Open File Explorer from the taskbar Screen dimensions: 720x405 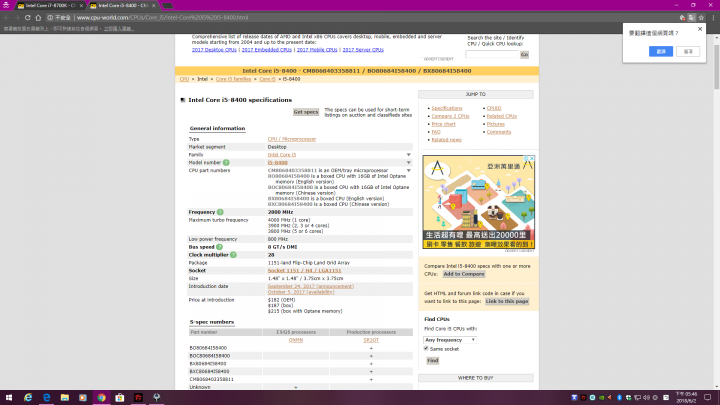(x=65, y=398)
